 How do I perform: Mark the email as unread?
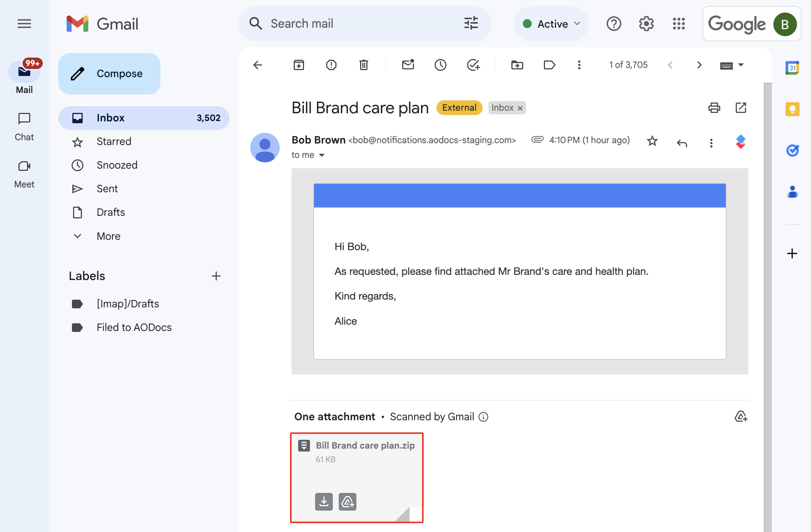coord(408,65)
